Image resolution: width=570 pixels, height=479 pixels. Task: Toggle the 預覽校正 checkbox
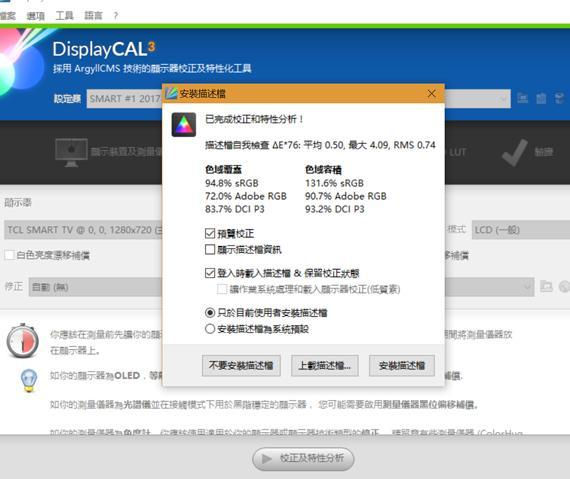coord(210,233)
